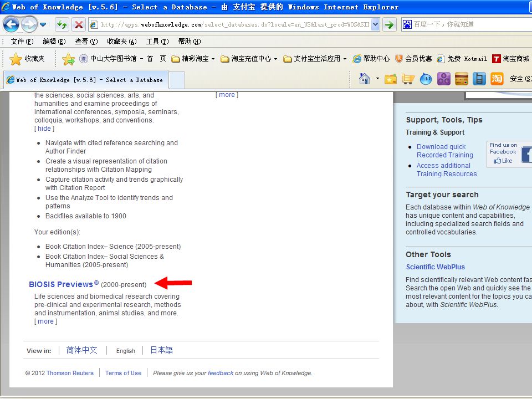Image resolution: width=532 pixels, height=399 pixels.
Task: Open the Scientific WebPlus link
Action: tap(436, 267)
